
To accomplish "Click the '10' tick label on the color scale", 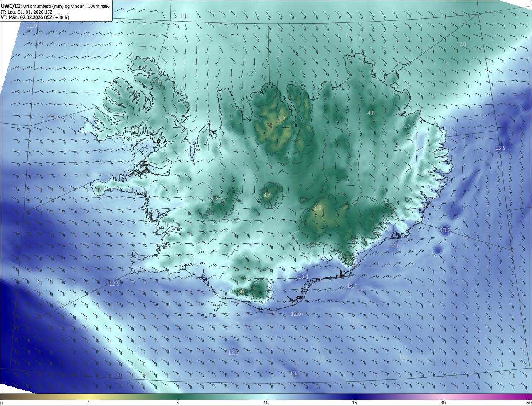I will click(x=266, y=403).
